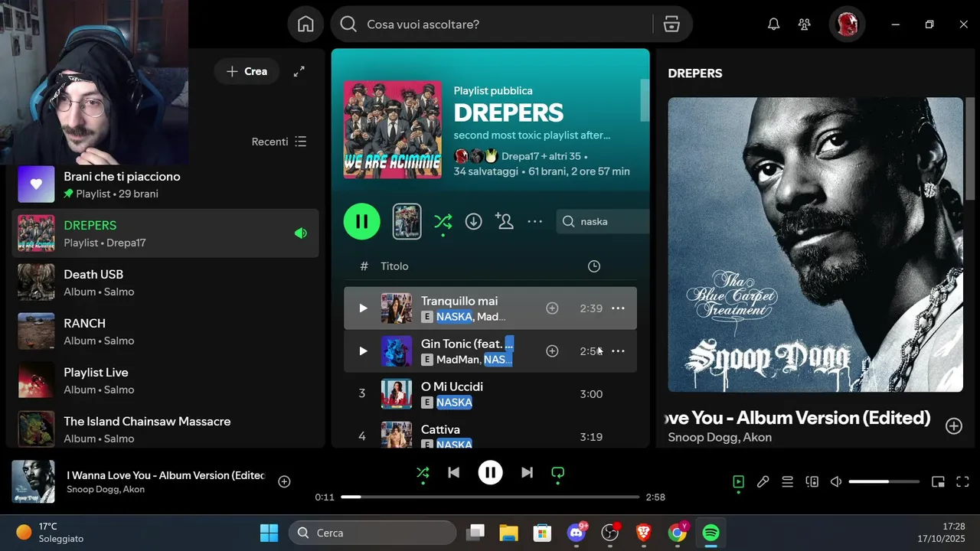
Task: Pause playback in the player bar
Action: [x=490, y=472]
